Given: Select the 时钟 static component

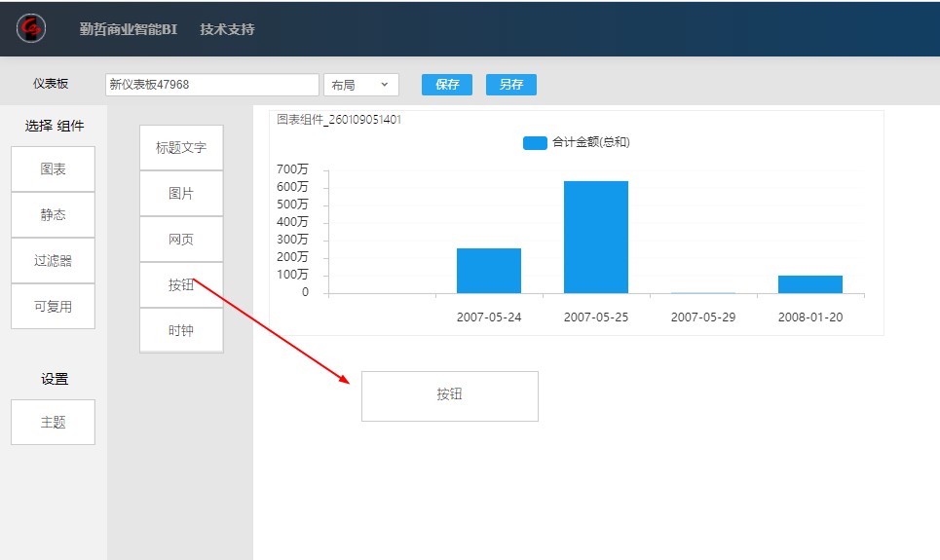Looking at the screenshot, I should pyautogui.click(x=181, y=331).
